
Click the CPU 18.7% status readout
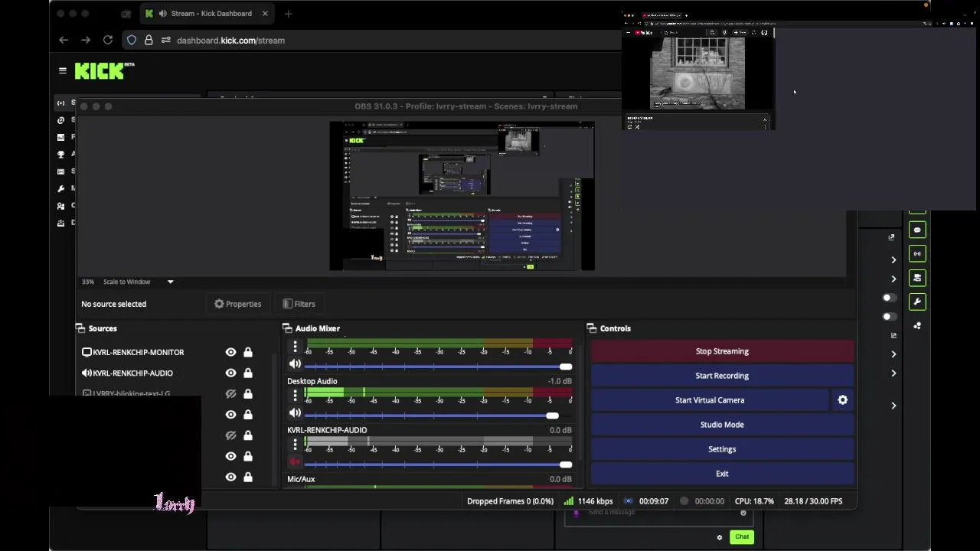point(754,501)
